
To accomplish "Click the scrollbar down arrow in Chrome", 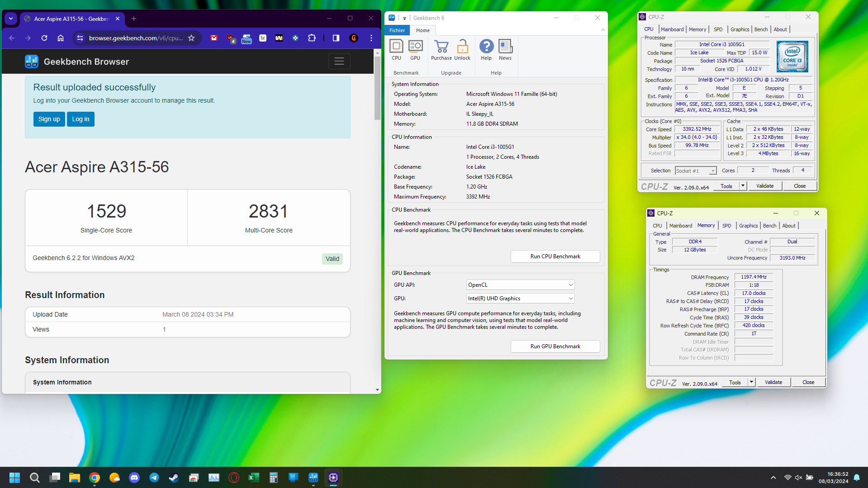I will 377,390.
